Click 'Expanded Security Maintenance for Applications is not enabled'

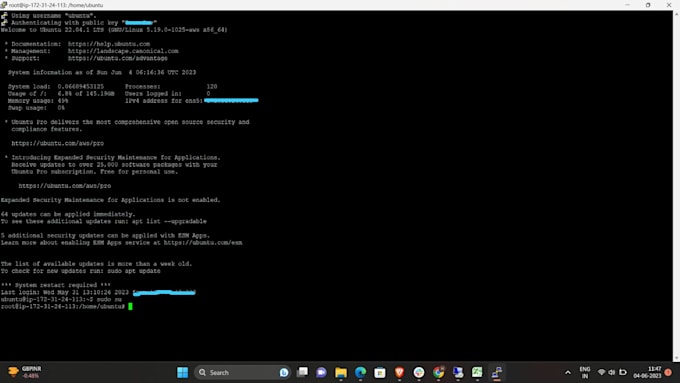[x=111, y=200]
